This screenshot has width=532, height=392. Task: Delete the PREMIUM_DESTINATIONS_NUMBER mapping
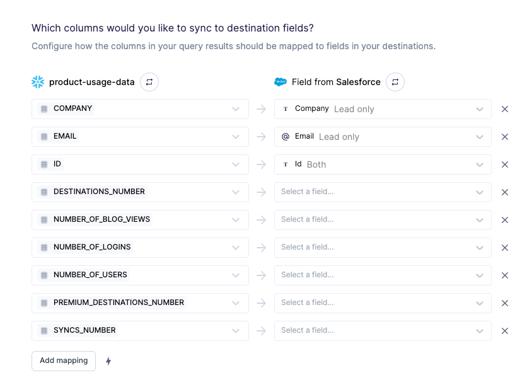pos(505,303)
